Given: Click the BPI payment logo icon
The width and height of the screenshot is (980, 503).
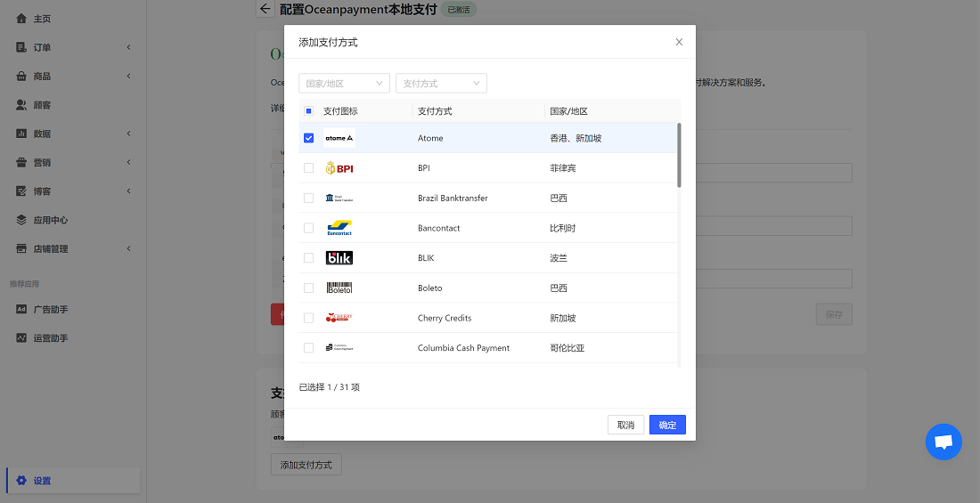Looking at the screenshot, I should (x=339, y=168).
